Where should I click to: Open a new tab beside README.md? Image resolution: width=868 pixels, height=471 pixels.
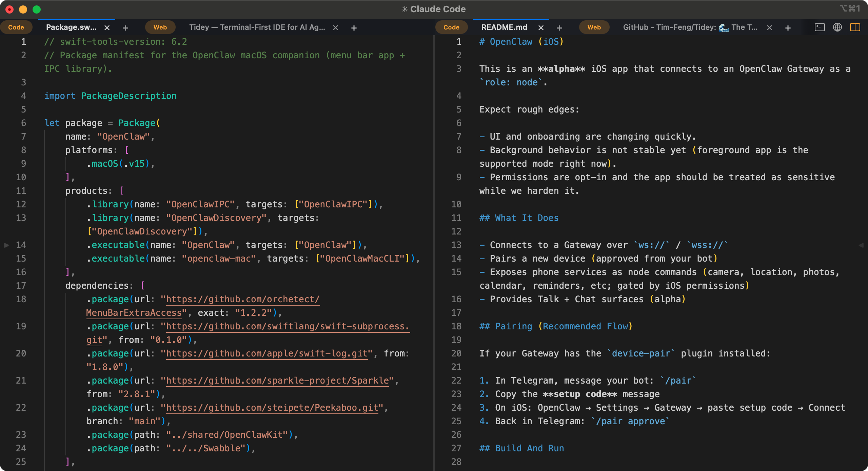[559, 28]
